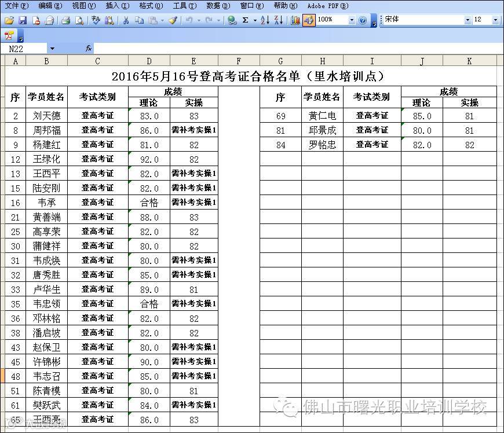504x433 pixels.
Task: Open the AutoSum functions dropdown arrow
Action: [x=255, y=20]
